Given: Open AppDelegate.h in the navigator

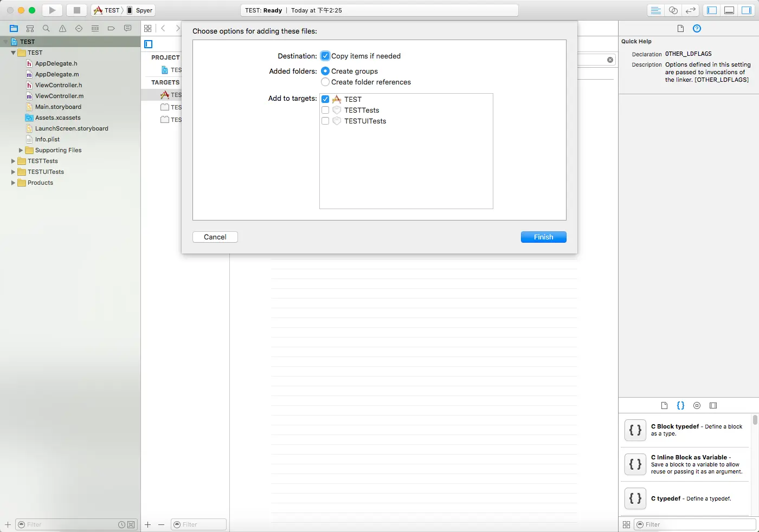Looking at the screenshot, I should (56, 63).
